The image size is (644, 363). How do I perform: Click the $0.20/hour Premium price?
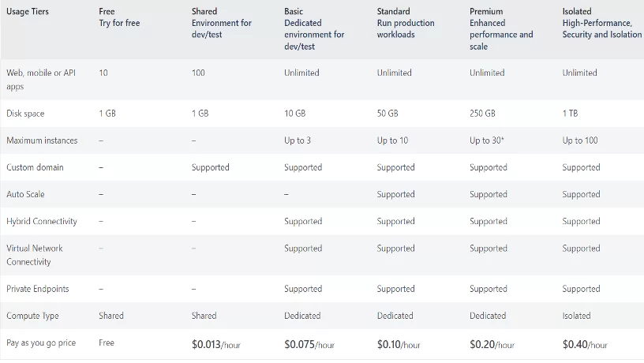coord(492,344)
